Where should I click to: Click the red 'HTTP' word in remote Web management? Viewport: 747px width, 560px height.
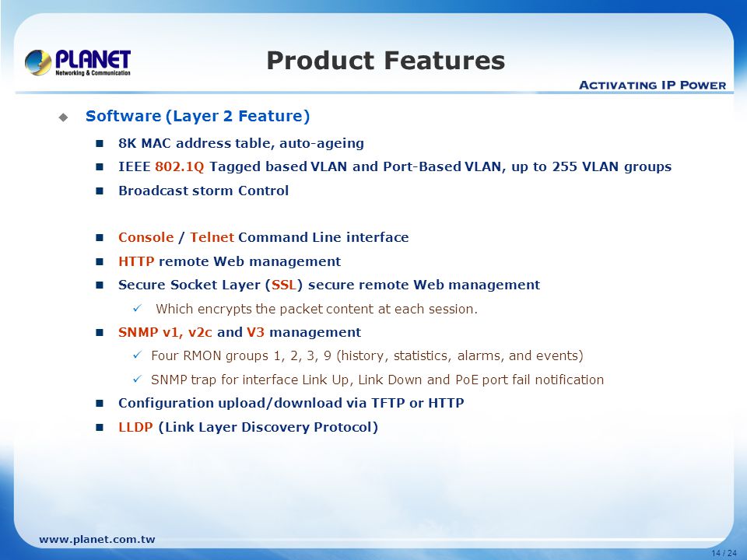pos(136,261)
